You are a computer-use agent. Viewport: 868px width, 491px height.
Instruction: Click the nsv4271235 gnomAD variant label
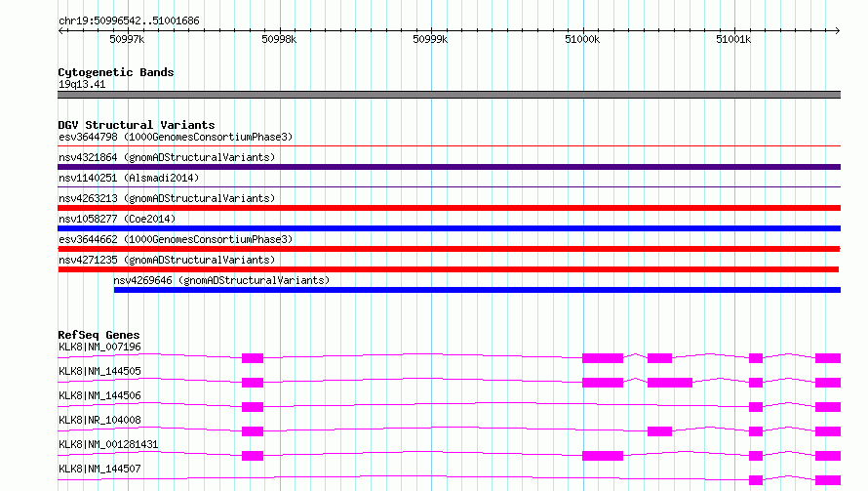coord(167,260)
